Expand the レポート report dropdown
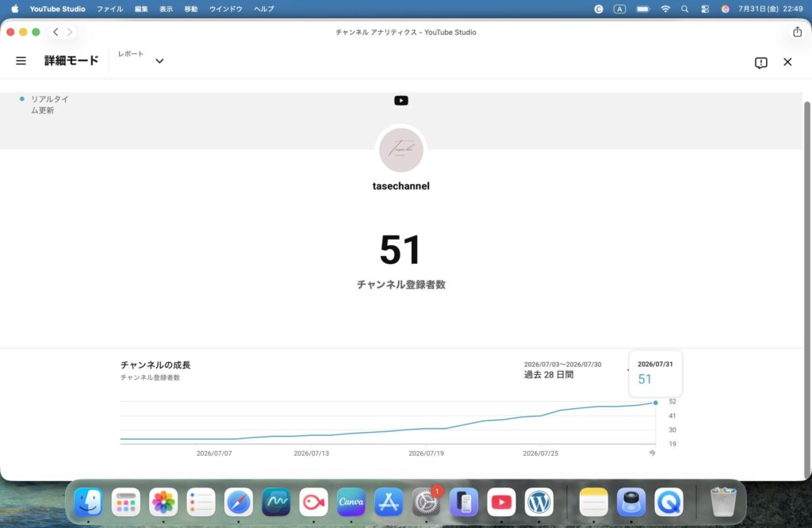This screenshot has height=528, width=812. point(159,61)
